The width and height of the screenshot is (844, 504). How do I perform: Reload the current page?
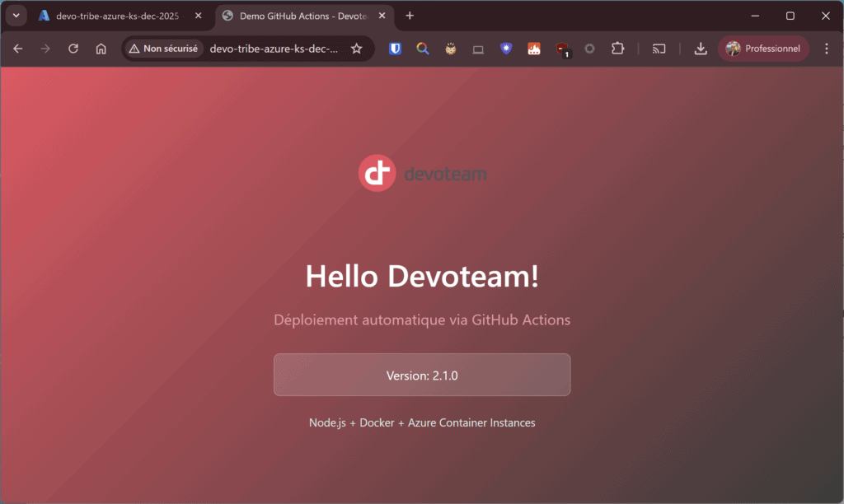click(73, 49)
